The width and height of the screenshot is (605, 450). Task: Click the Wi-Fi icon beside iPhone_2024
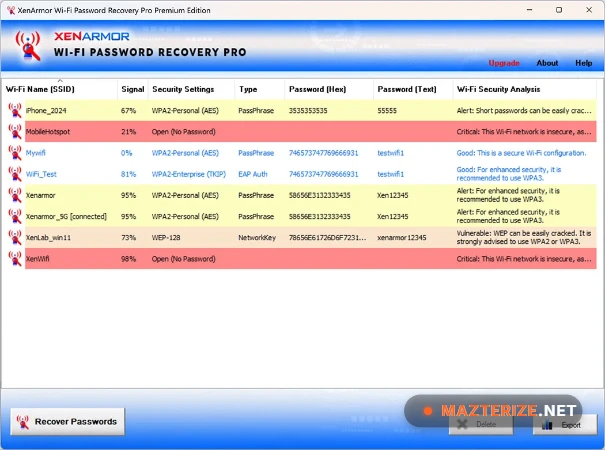tap(15, 110)
